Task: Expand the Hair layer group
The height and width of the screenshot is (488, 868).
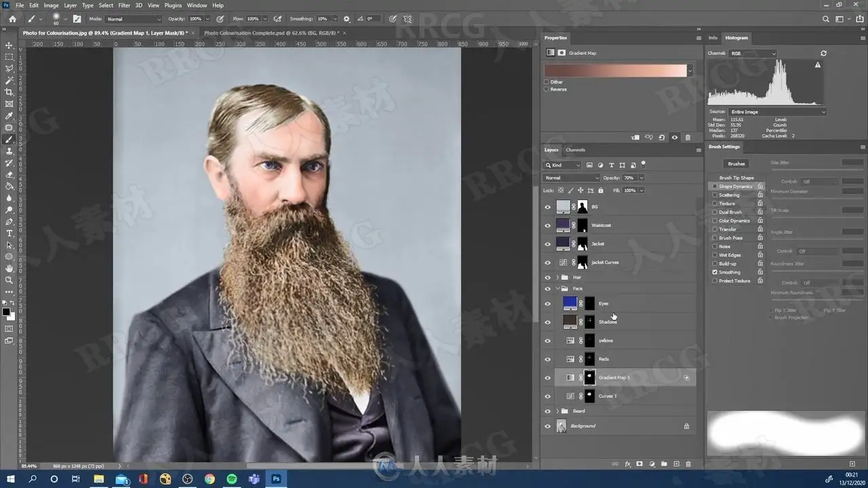Action: tap(557, 277)
